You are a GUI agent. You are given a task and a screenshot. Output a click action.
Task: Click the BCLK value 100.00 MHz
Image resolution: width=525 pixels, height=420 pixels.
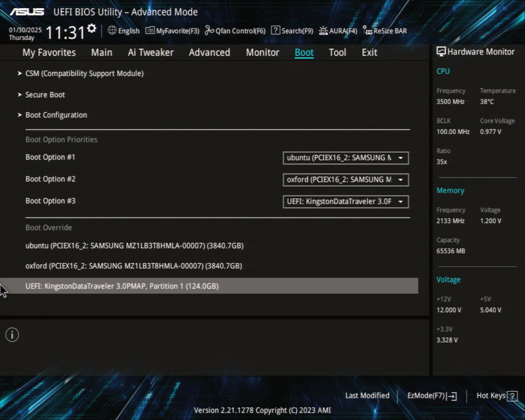pyautogui.click(x=453, y=132)
